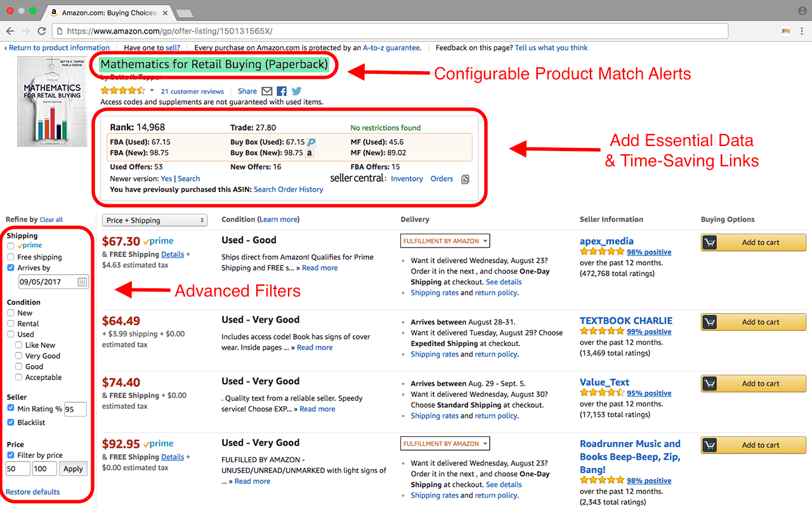Click the browser address bar
Viewport: 812px width, 508px height.
[x=390, y=30]
